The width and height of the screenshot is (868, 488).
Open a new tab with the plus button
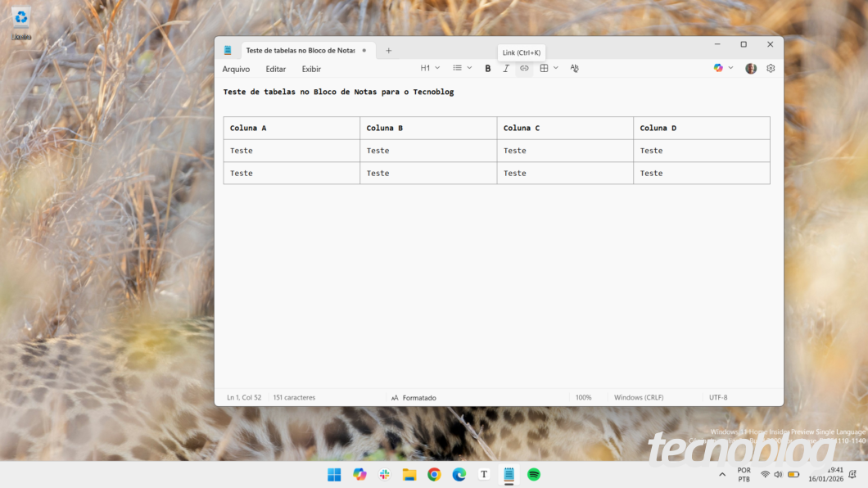click(388, 50)
